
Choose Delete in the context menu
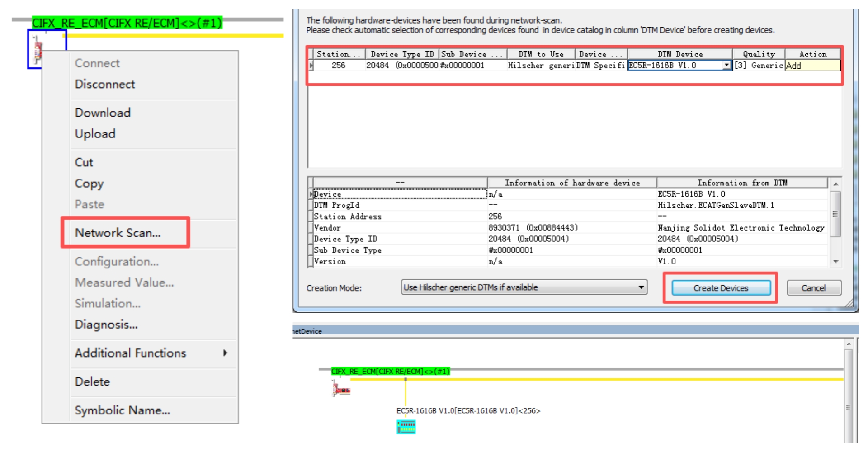[92, 381]
